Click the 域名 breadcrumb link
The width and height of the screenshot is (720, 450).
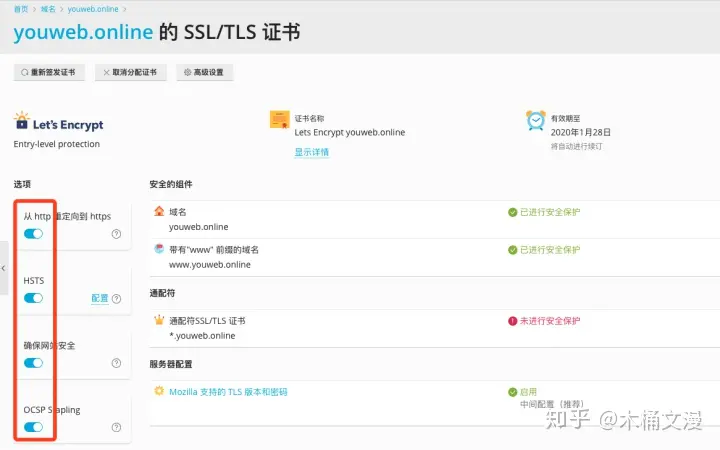pyautogui.click(x=48, y=9)
